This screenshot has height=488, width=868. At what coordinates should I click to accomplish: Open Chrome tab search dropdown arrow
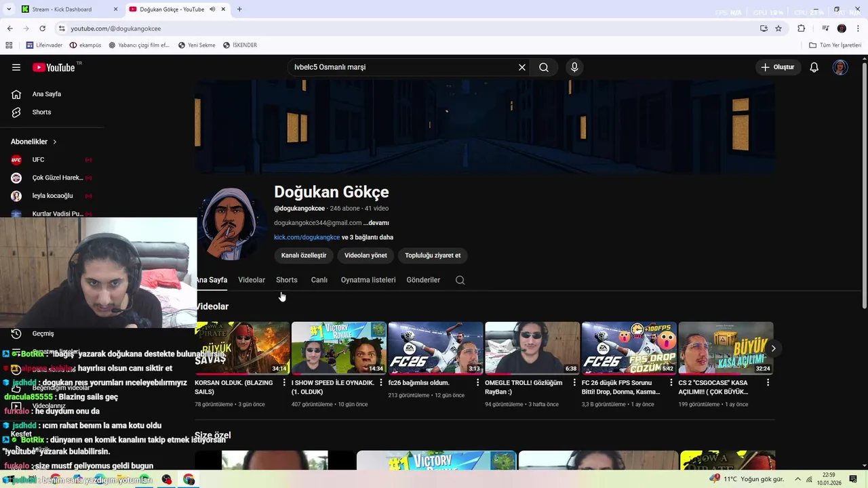click(x=9, y=9)
